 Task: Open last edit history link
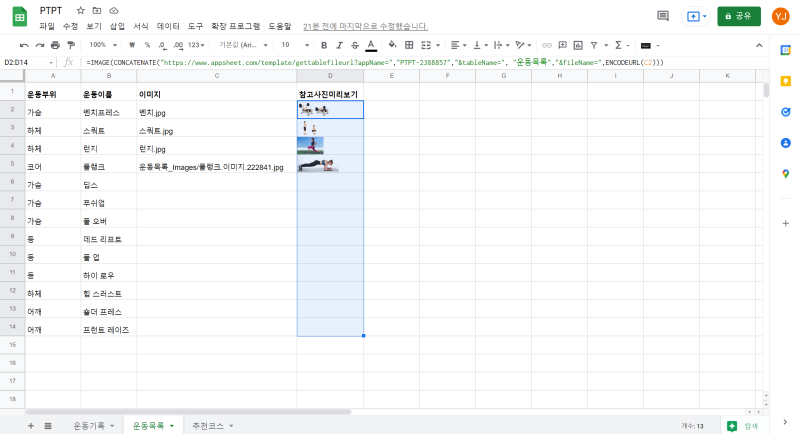(365, 27)
